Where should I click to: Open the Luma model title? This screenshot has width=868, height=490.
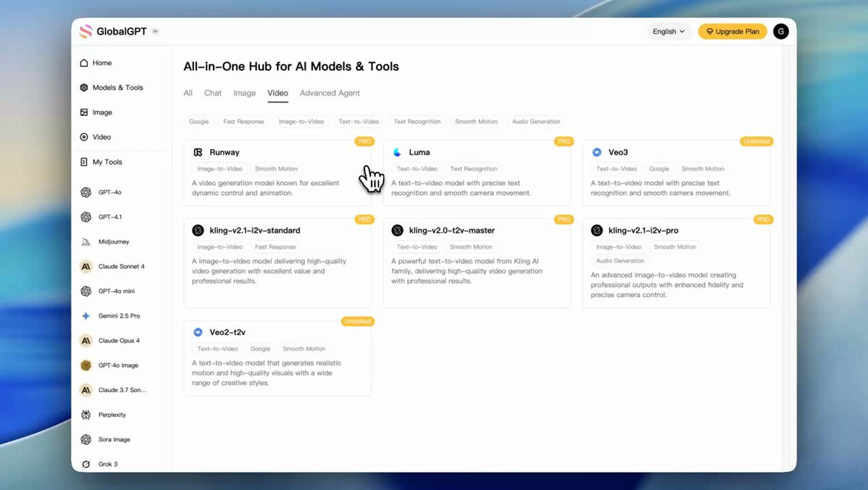point(419,152)
